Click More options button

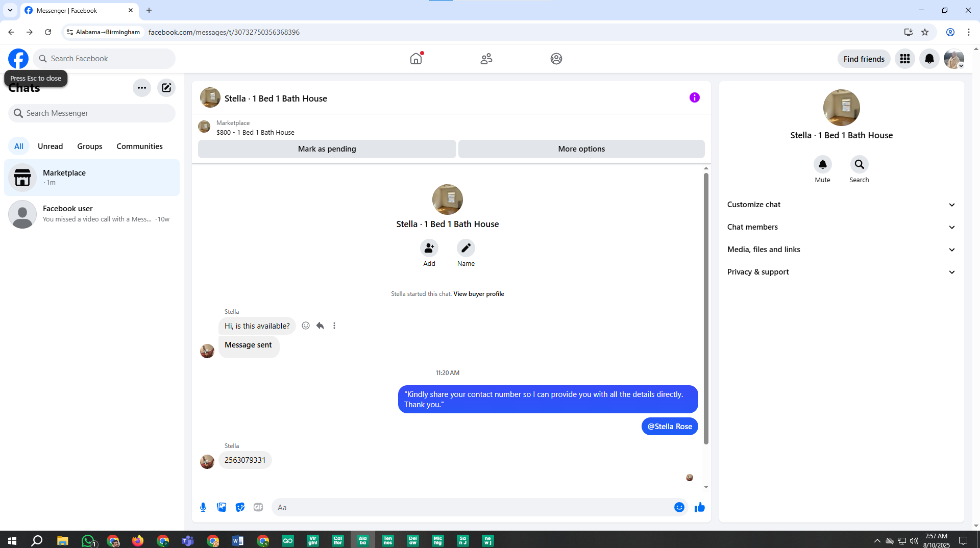(x=581, y=149)
